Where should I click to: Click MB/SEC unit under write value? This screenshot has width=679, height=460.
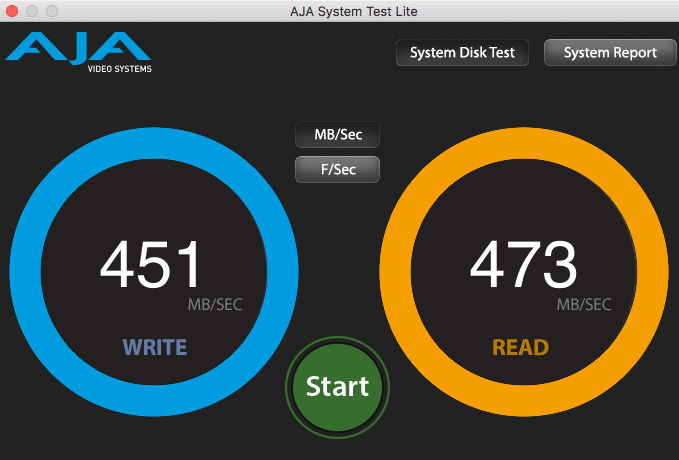(x=215, y=305)
